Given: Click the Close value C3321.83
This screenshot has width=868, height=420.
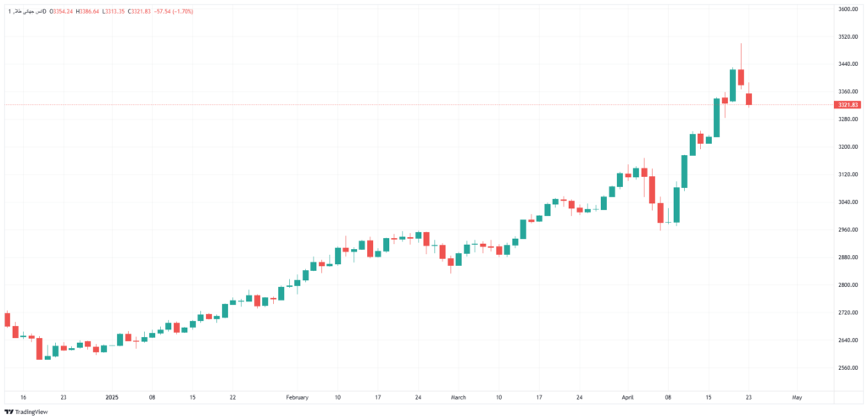Looking at the screenshot, I should (x=141, y=12).
